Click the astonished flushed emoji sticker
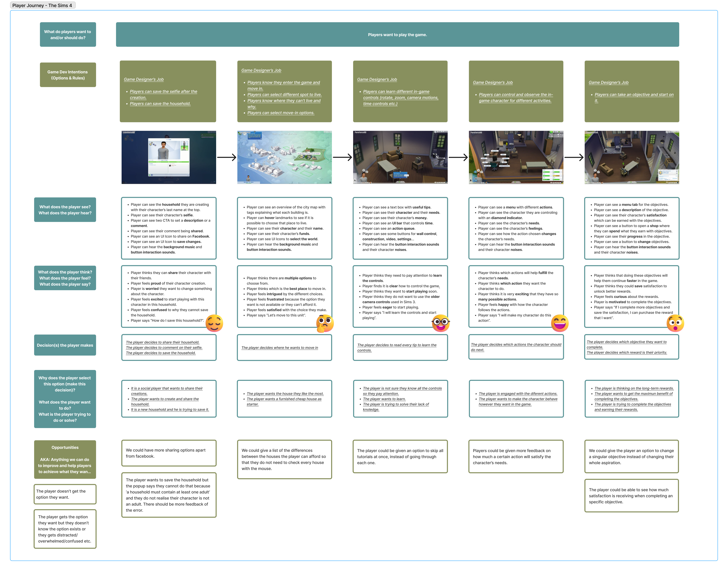The height and width of the screenshot is (571, 728). click(x=675, y=323)
